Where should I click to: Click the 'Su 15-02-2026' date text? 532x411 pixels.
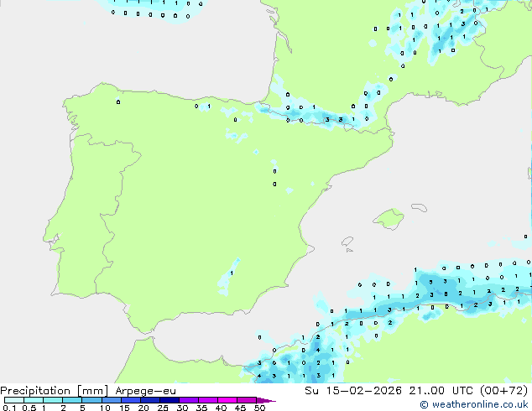point(353,391)
